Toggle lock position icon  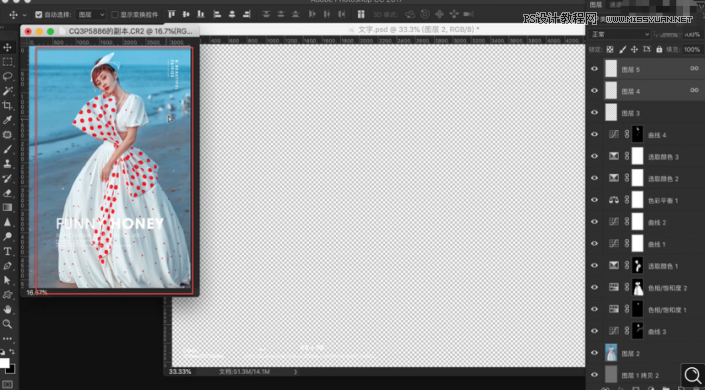pyautogui.click(x=634, y=49)
